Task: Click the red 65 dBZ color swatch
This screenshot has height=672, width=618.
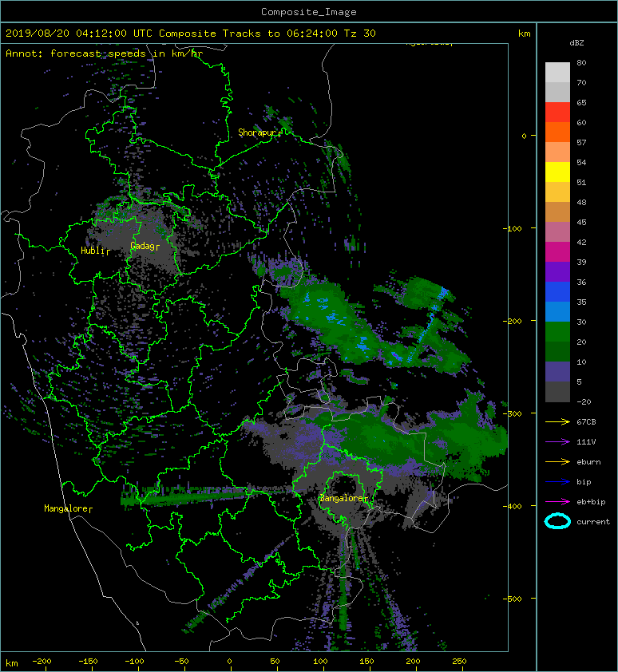Action: [557, 112]
